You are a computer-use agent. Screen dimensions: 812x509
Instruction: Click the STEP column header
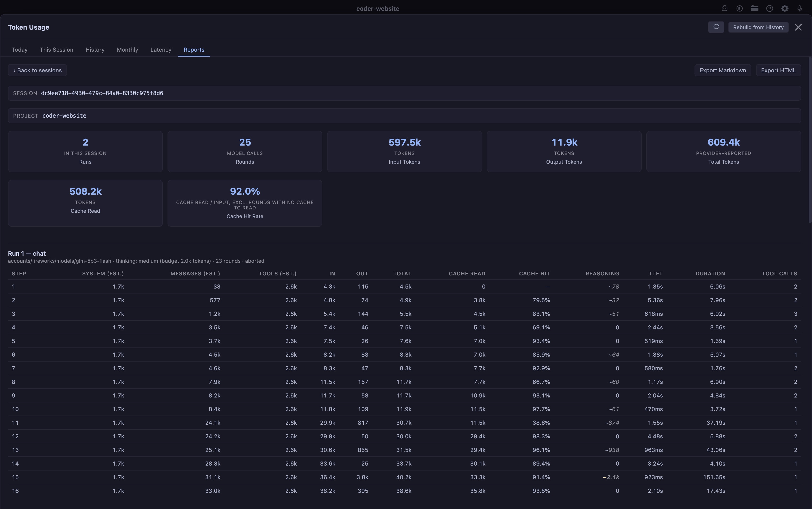(19, 274)
